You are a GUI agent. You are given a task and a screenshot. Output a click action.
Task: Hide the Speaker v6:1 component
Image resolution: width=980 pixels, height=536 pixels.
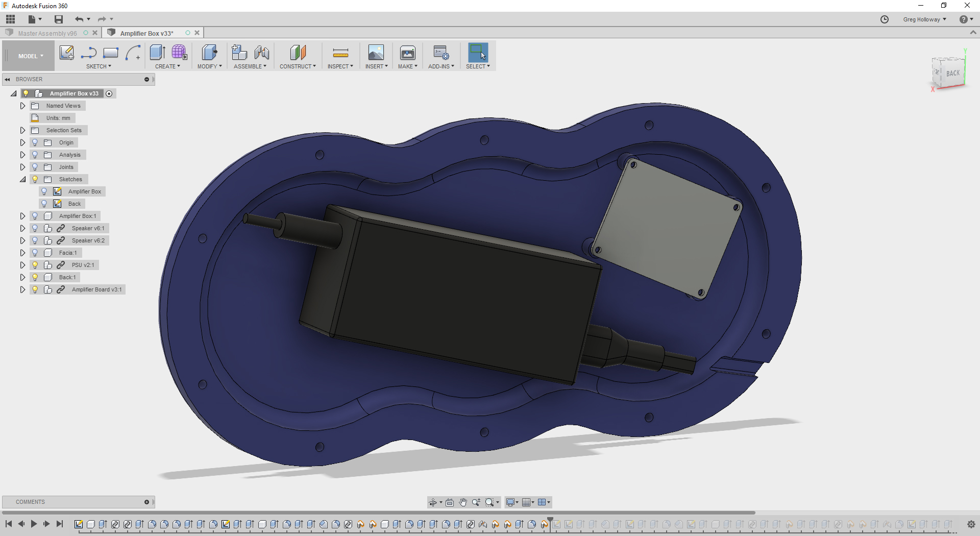pos(35,228)
